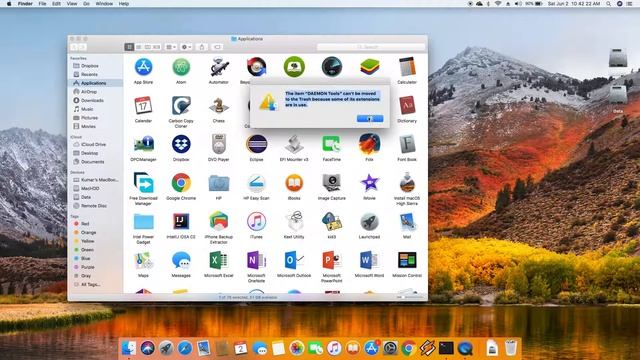The width and height of the screenshot is (640, 360).
Task: Select the Eclipse app icon
Action: click(x=256, y=144)
